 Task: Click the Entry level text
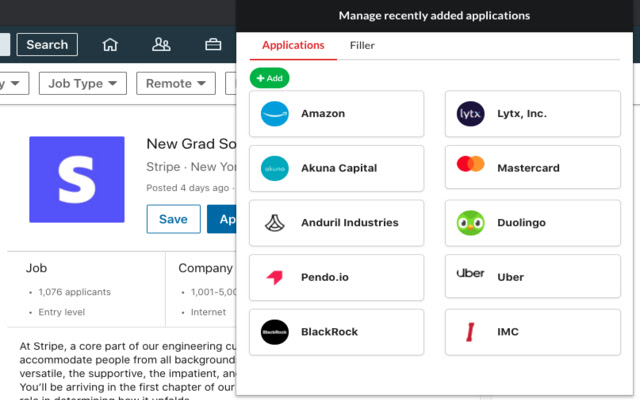click(x=62, y=312)
